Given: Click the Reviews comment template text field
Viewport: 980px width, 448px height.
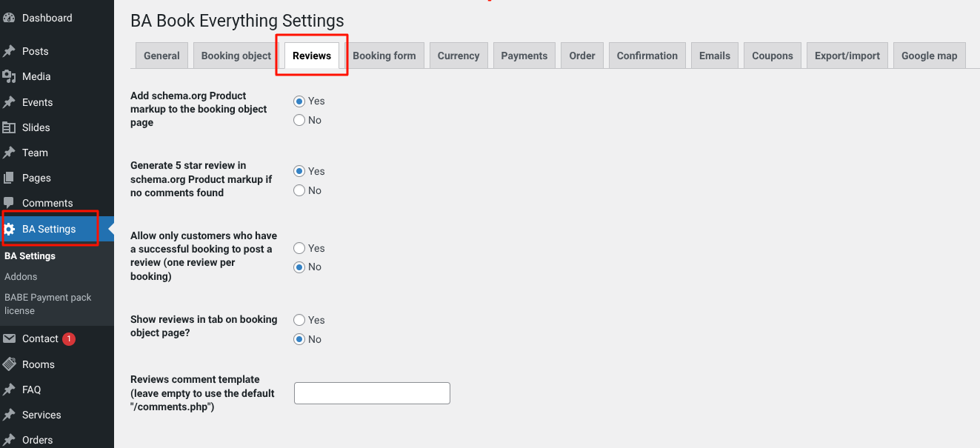Looking at the screenshot, I should pyautogui.click(x=372, y=393).
